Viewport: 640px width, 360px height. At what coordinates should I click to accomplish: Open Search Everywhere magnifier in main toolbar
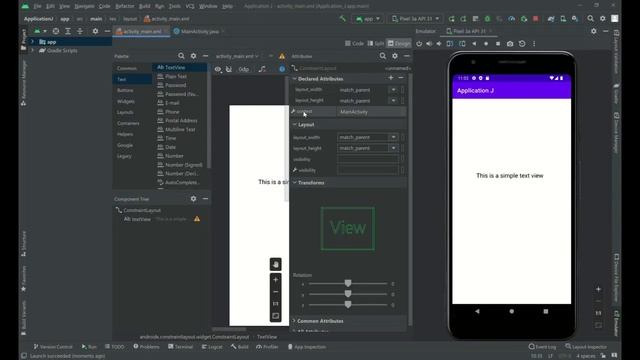click(x=590, y=19)
